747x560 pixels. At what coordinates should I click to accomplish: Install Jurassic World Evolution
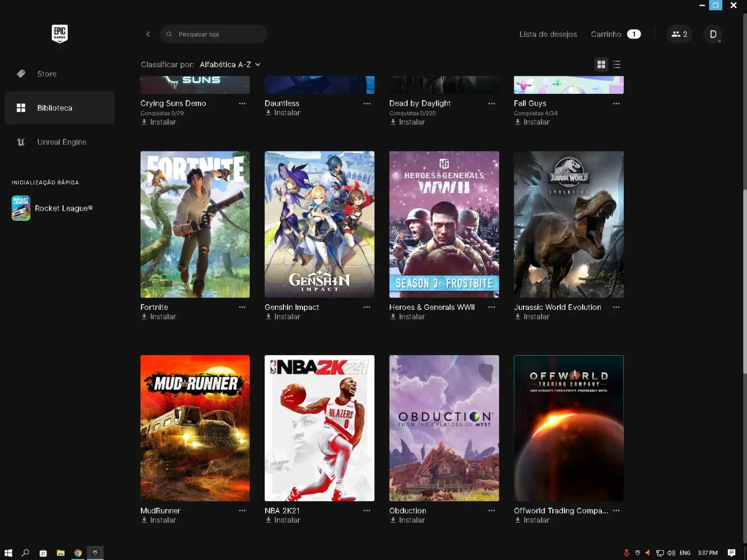click(532, 317)
